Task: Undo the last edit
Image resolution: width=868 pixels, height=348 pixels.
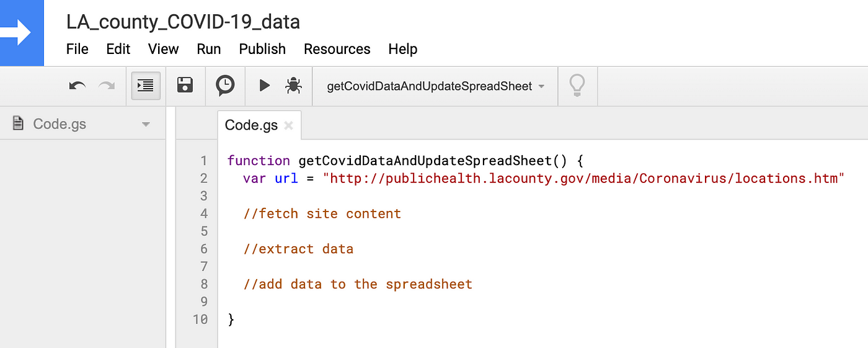Action: [77, 86]
